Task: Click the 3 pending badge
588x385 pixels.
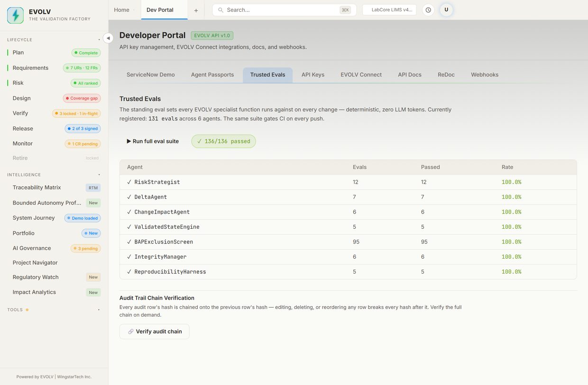Action: click(x=86, y=248)
